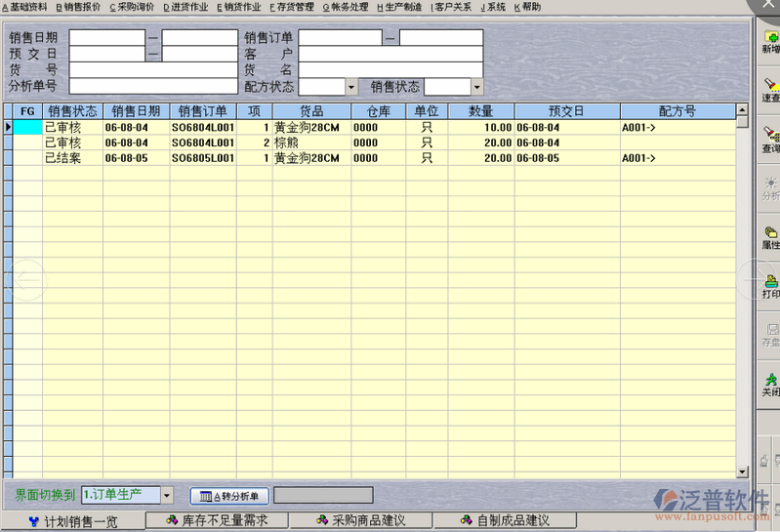Click the 客户 input field
This screenshot has width=780, height=532.
[x=390, y=55]
